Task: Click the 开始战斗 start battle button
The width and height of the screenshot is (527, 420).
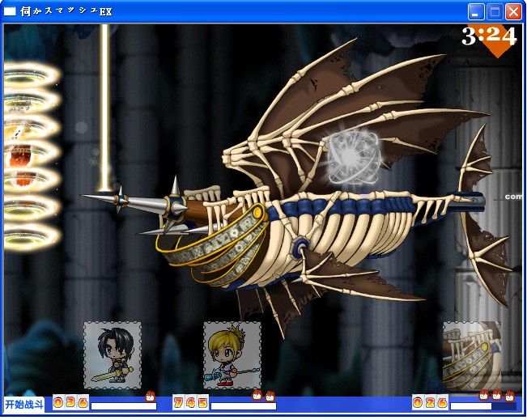Action: (x=23, y=404)
